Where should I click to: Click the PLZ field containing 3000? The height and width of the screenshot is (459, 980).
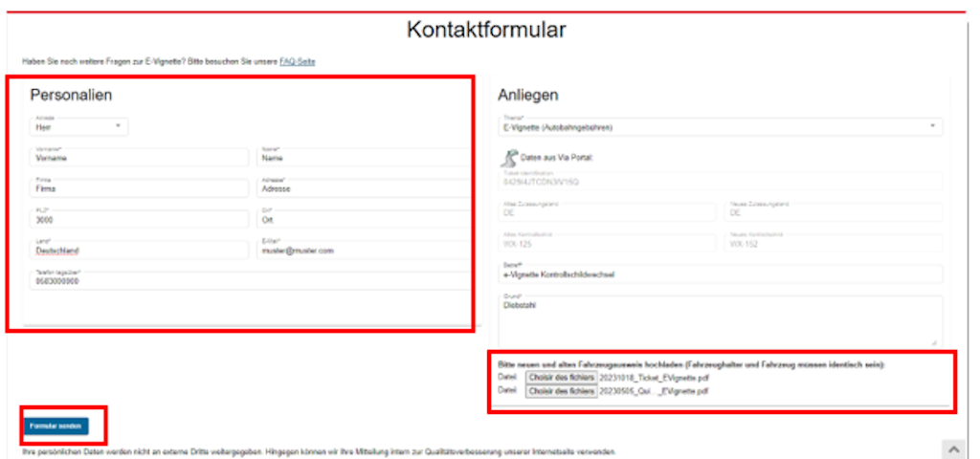click(139, 219)
